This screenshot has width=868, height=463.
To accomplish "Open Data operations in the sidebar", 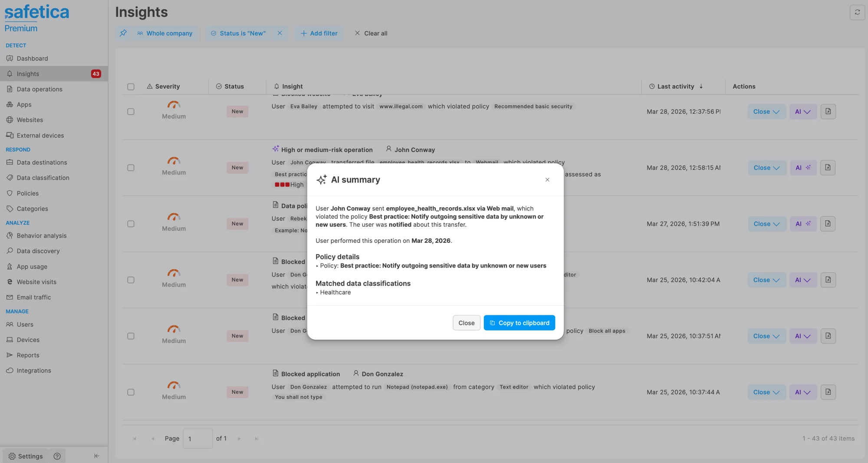I will (39, 89).
